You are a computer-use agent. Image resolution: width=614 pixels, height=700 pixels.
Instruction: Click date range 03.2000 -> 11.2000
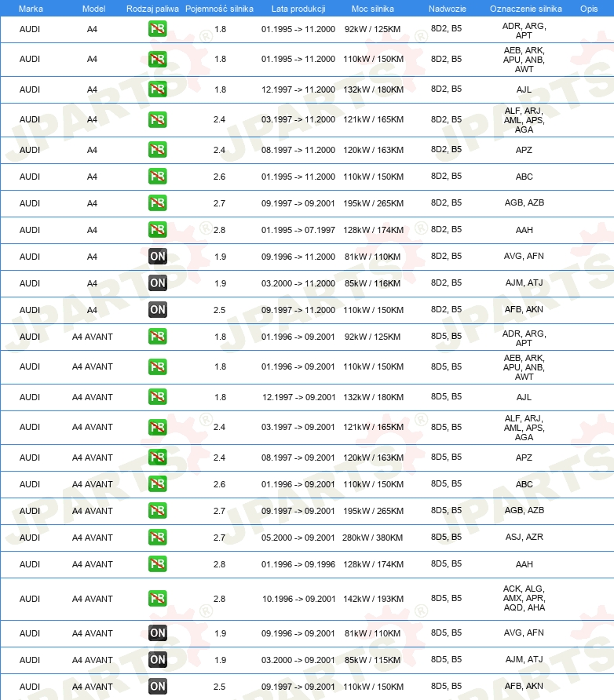[x=298, y=283]
